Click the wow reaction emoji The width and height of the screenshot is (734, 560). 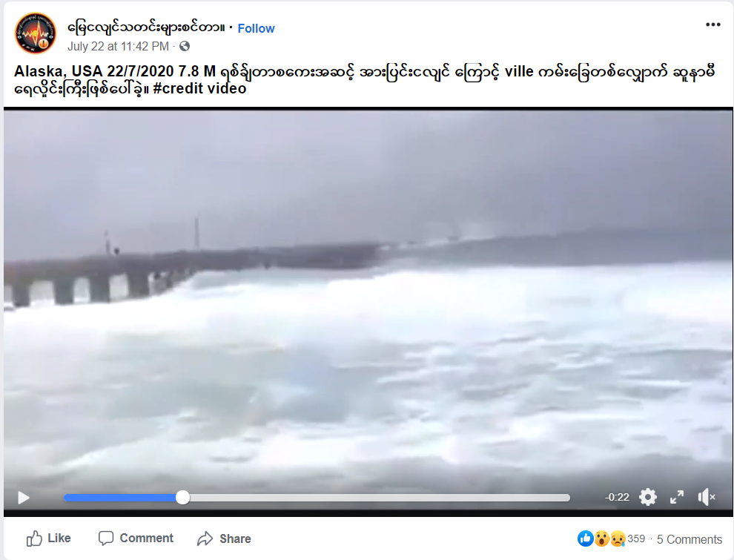(601, 539)
